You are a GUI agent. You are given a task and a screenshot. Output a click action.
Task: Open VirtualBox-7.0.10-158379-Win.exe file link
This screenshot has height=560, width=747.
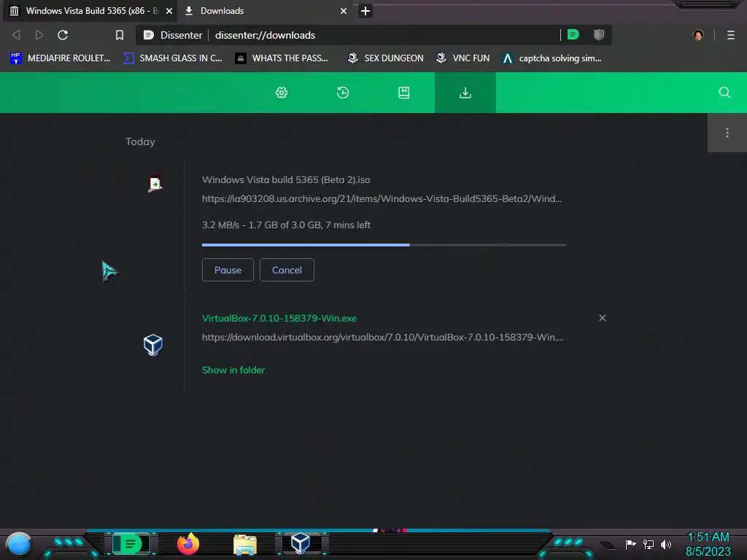tap(279, 318)
